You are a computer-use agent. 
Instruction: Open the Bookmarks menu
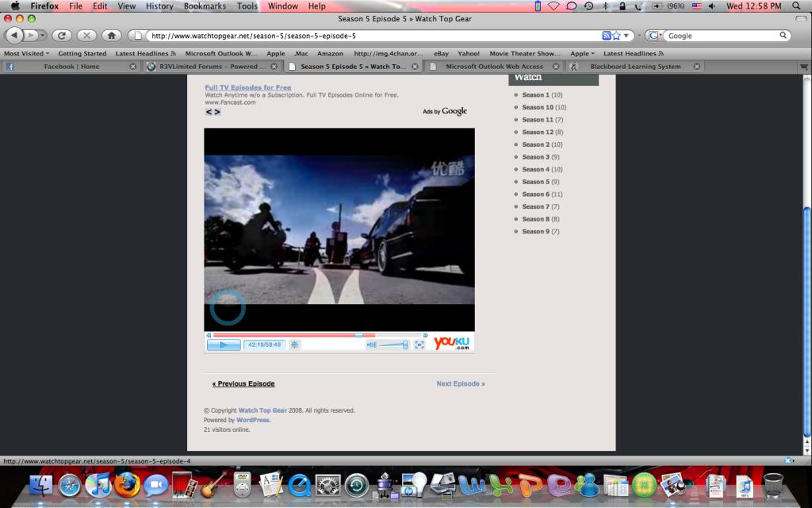[206, 6]
